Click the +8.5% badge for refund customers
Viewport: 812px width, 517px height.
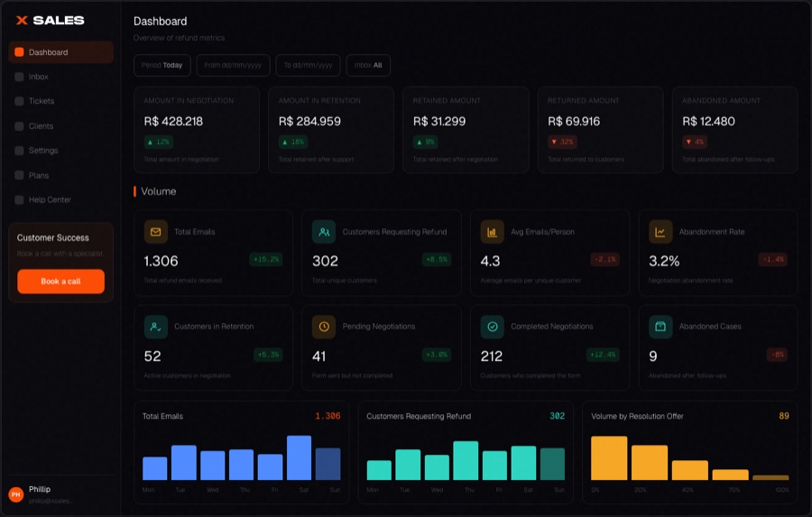[x=437, y=260]
